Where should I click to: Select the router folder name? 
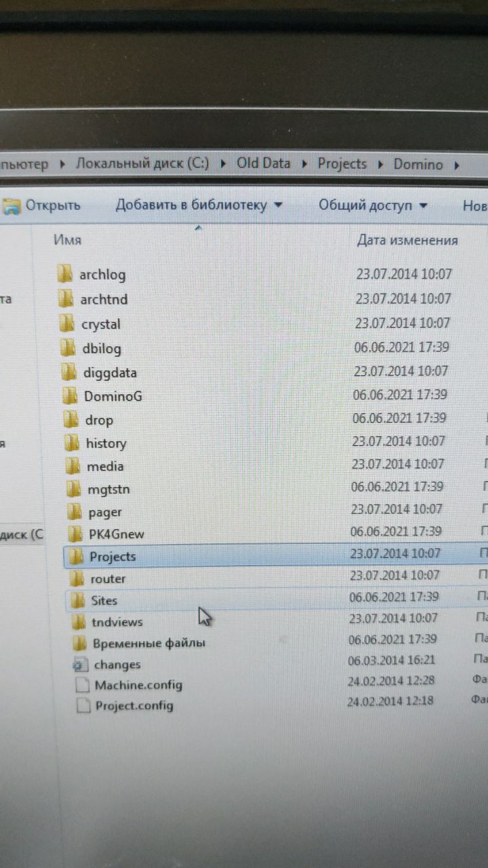108,578
